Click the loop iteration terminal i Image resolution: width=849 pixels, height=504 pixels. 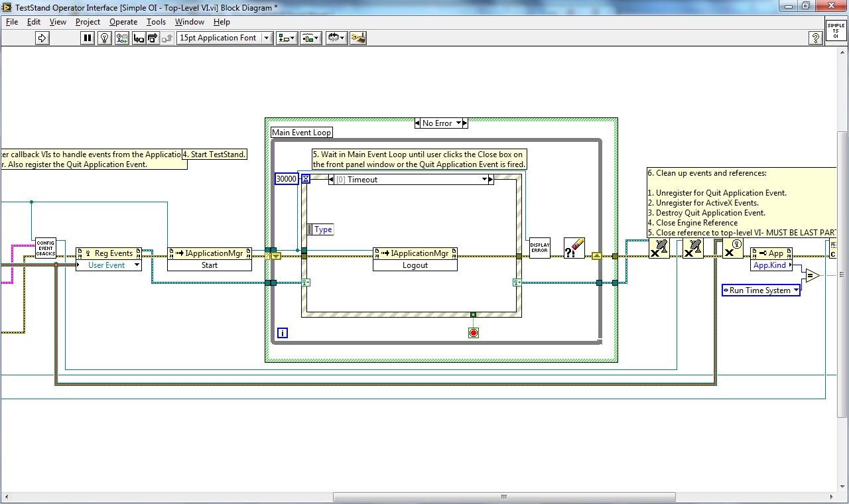(283, 332)
